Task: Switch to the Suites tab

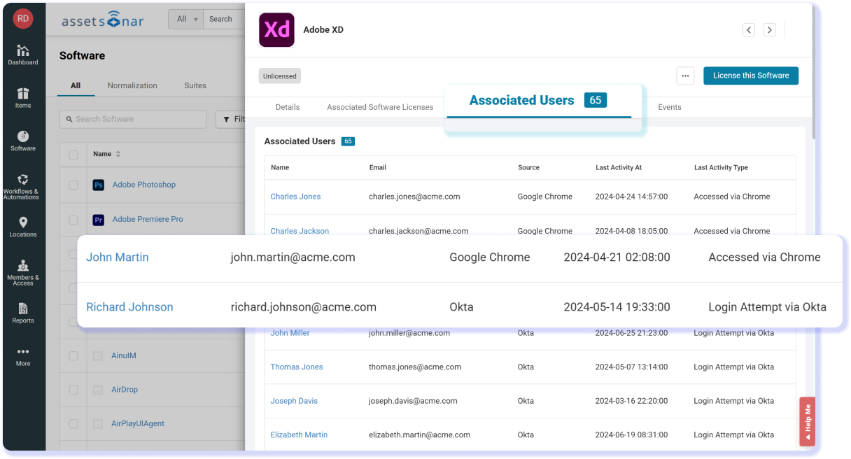Action: tap(195, 86)
